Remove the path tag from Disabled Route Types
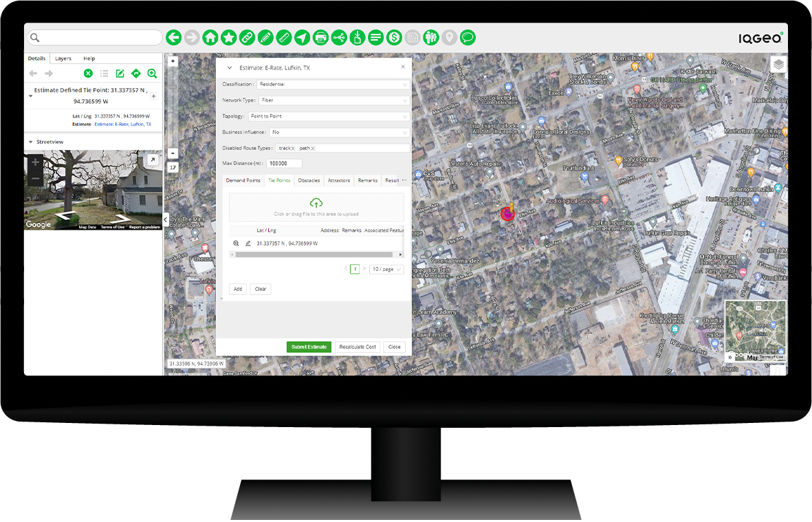Screen dimensions: 812x522 pyautogui.click(x=313, y=149)
